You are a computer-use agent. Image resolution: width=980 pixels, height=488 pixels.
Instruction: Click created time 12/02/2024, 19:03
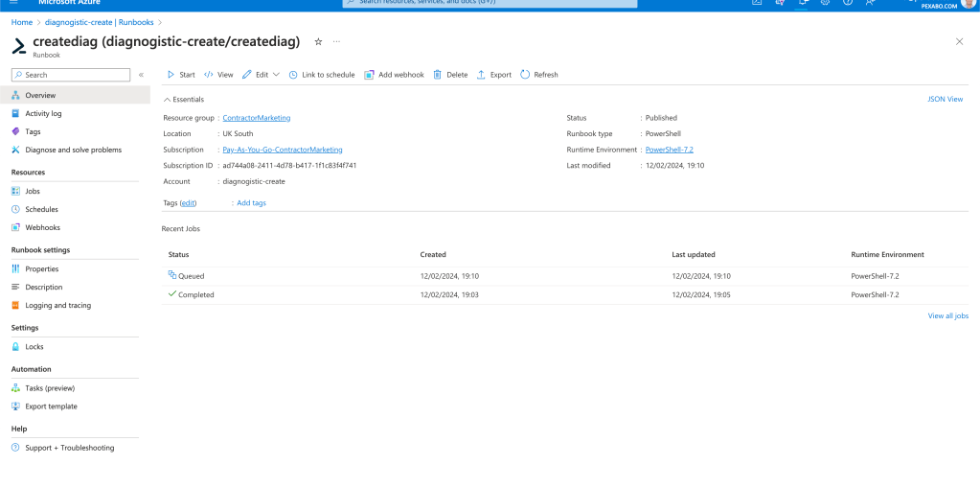coord(449,294)
